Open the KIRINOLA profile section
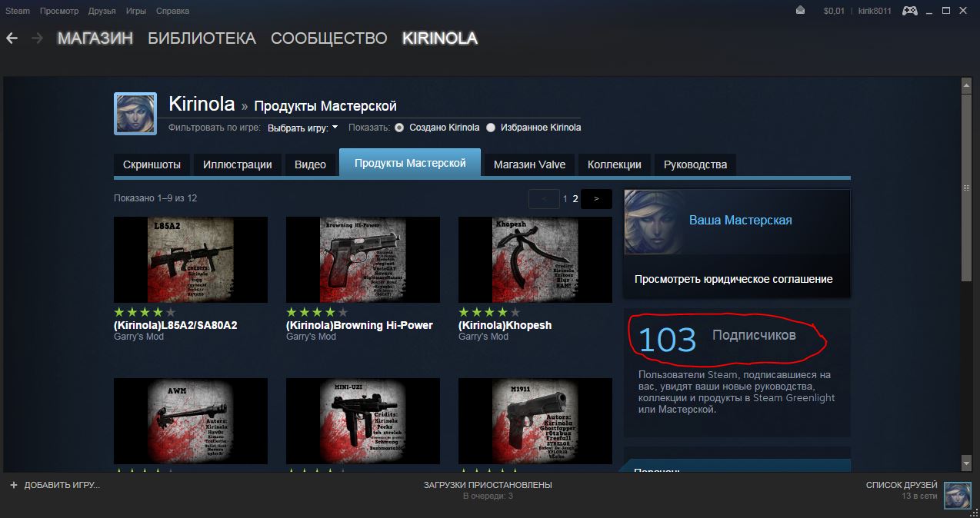This screenshot has width=980, height=518. point(440,38)
